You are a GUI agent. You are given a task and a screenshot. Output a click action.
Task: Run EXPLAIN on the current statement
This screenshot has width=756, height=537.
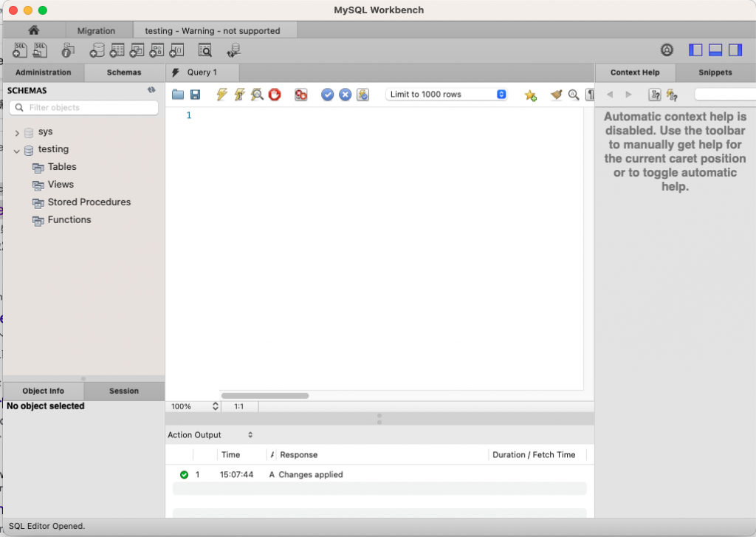click(257, 94)
